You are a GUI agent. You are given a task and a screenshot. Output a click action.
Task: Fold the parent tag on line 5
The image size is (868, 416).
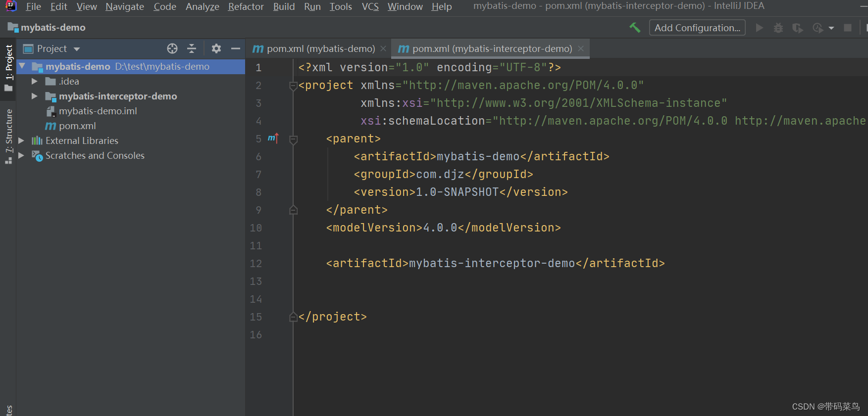pyautogui.click(x=293, y=139)
